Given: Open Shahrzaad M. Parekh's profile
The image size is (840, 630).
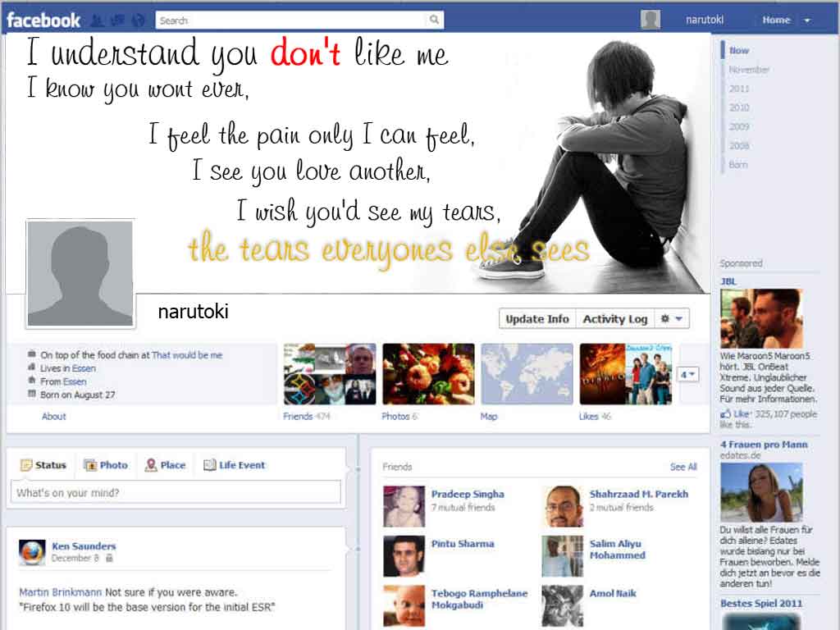Looking at the screenshot, I should point(638,494).
